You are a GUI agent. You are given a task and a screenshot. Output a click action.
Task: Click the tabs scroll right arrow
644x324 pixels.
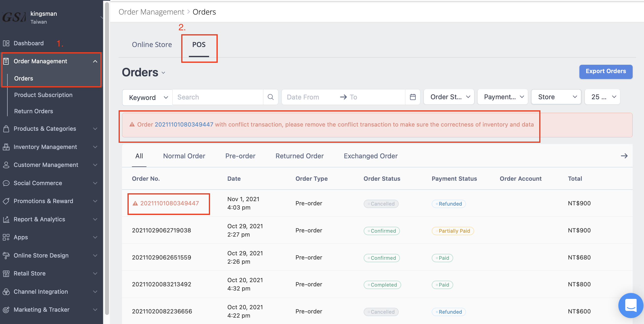(x=624, y=156)
